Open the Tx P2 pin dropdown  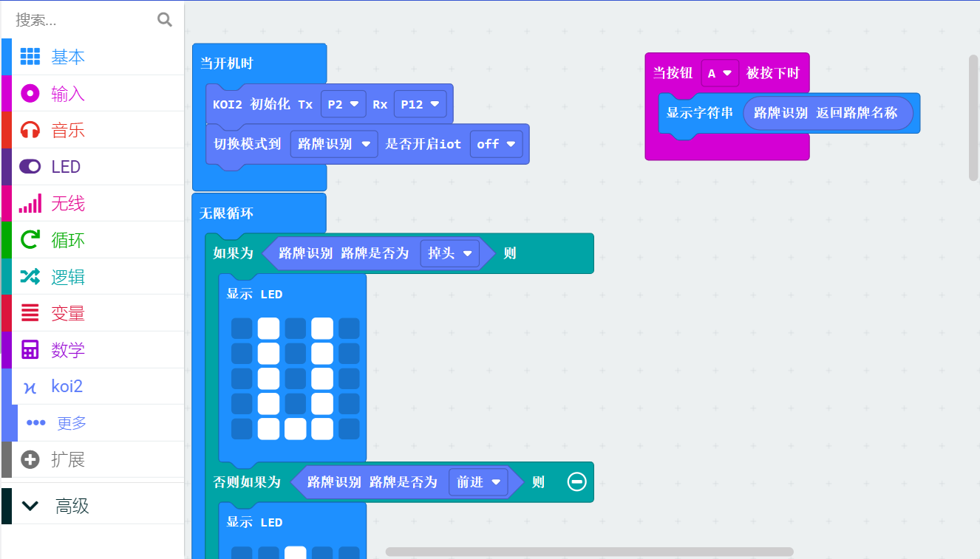pyautogui.click(x=344, y=104)
